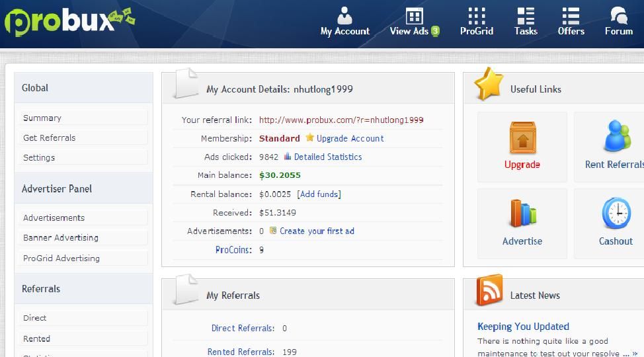This screenshot has width=644, height=357.
Task: Open the Offers list icon
Action: click(x=571, y=17)
